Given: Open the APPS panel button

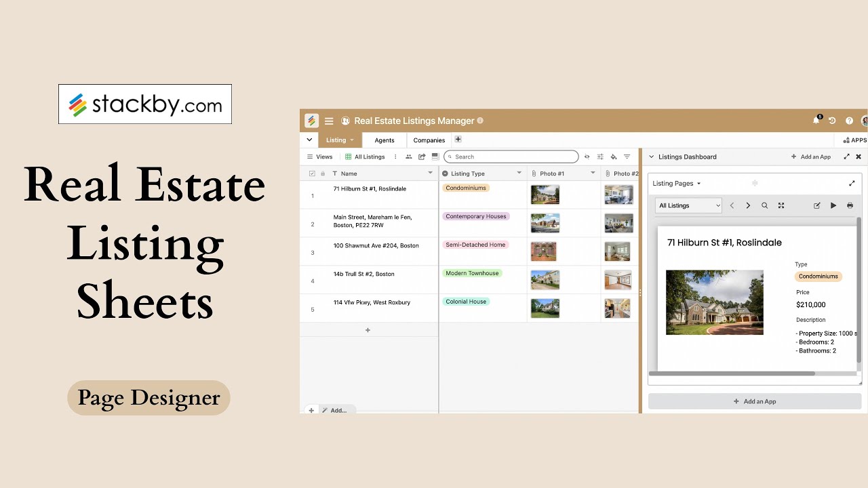Looking at the screenshot, I should point(855,140).
